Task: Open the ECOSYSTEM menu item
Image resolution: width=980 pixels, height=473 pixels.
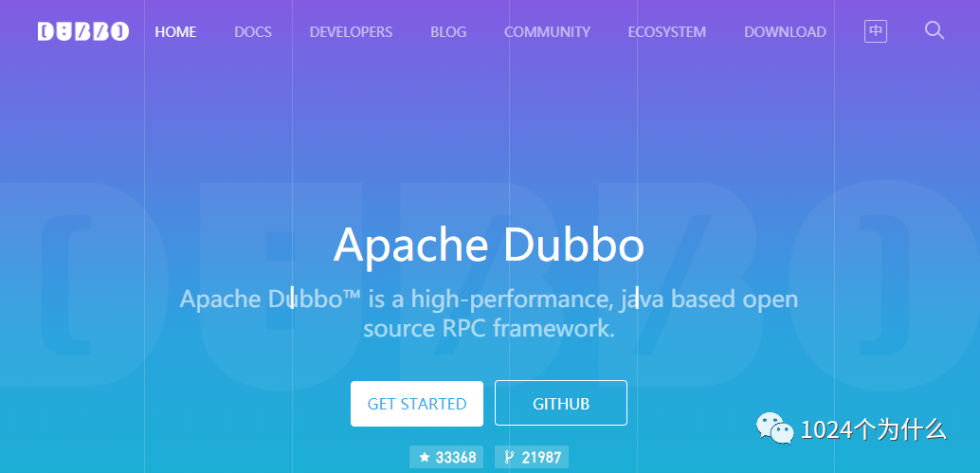Action: tap(667, 32)
